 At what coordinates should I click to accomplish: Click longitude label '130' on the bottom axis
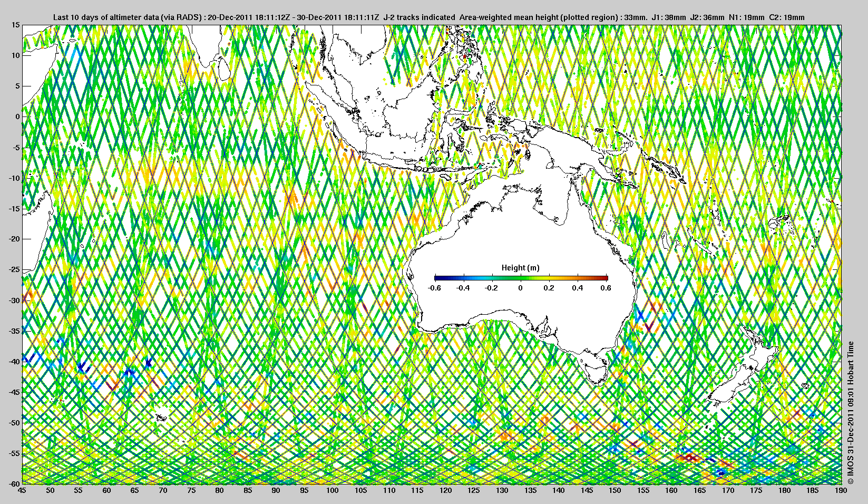[502, 490]
